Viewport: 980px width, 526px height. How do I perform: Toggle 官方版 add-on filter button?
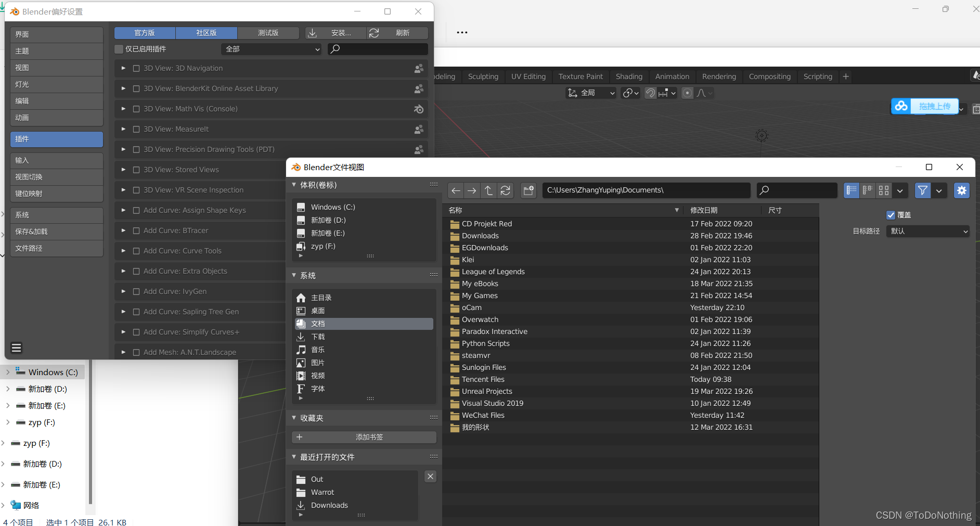tap(145, 33)
